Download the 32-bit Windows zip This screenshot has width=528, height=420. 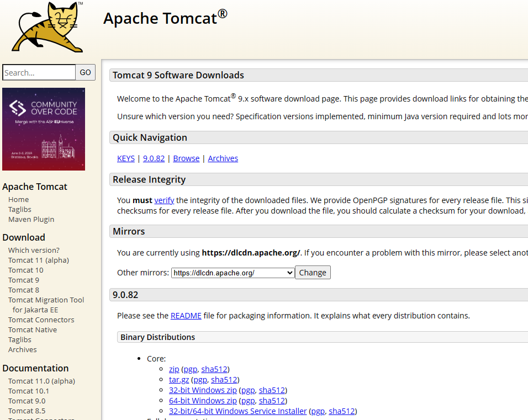[203, 390]
